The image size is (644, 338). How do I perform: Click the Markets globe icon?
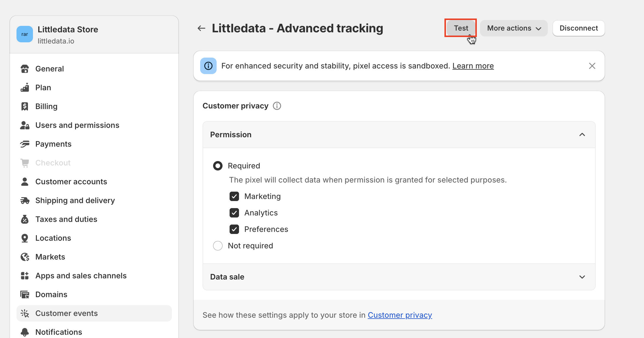(x=25, y=257)
